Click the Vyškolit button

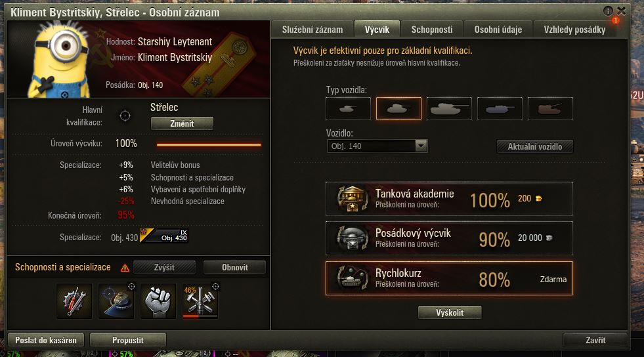(450, 312)
